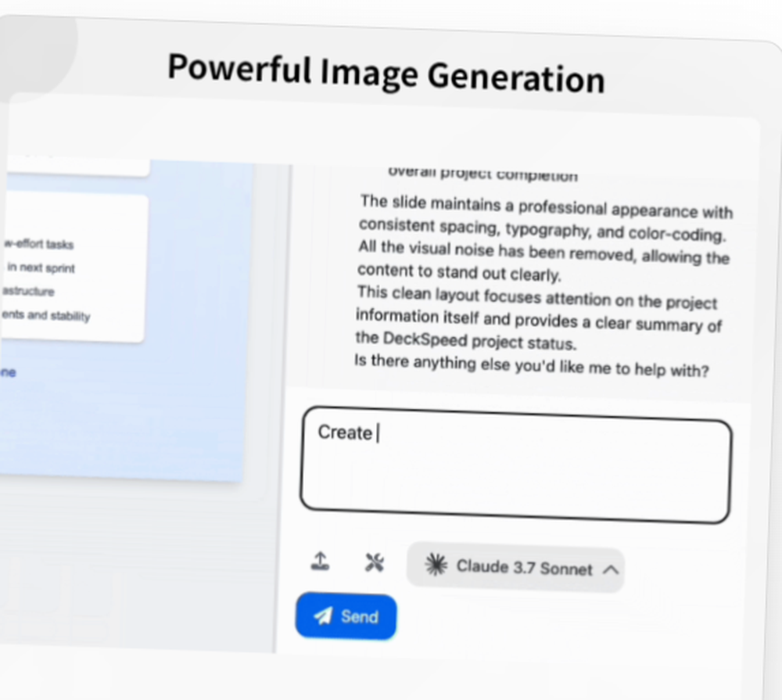Click the slide text "in next sprint"
Image resolution: width=782 pixels, height=700 pixels.
41,268
